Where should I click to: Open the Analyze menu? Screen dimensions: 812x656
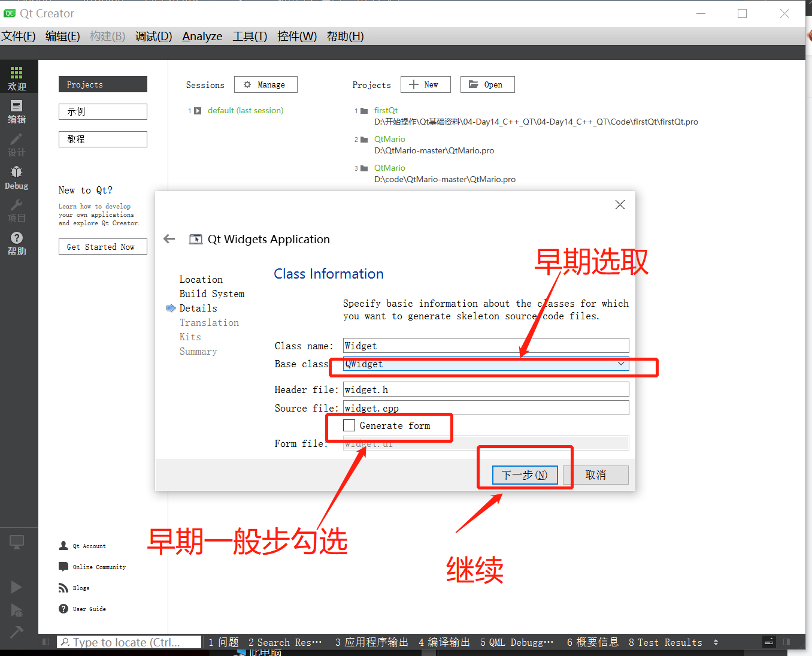(202, 37)
